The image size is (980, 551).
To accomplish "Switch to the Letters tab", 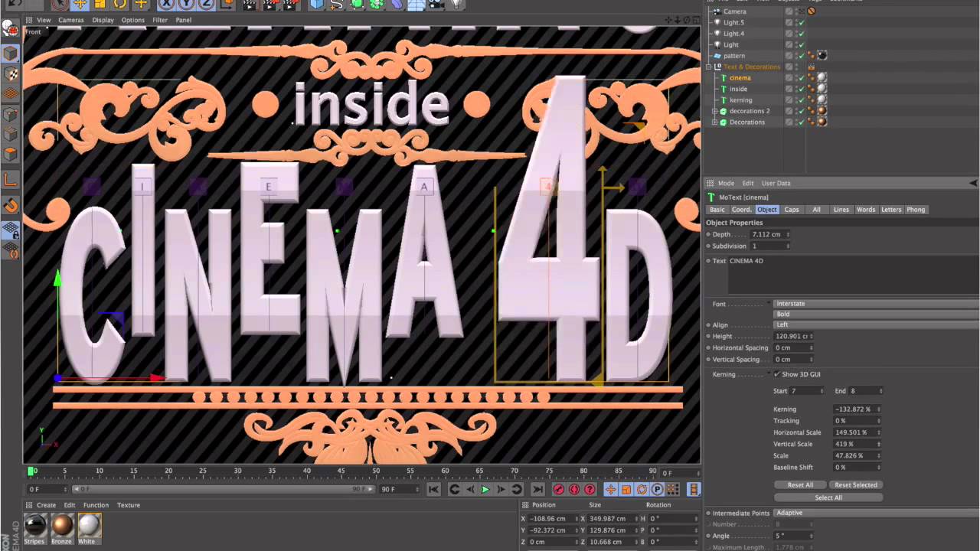I will tap(891, 210).
